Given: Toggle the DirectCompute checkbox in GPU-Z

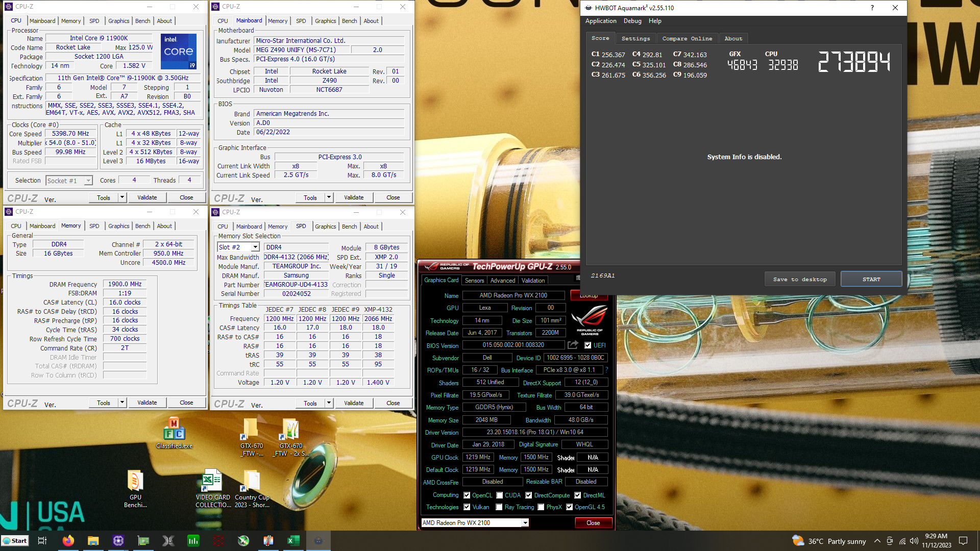Looking at the screenshot, I should click(528, 495).
